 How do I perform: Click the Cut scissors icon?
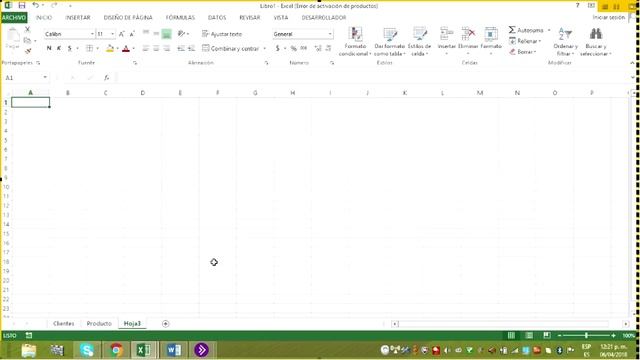coord(27,29)
